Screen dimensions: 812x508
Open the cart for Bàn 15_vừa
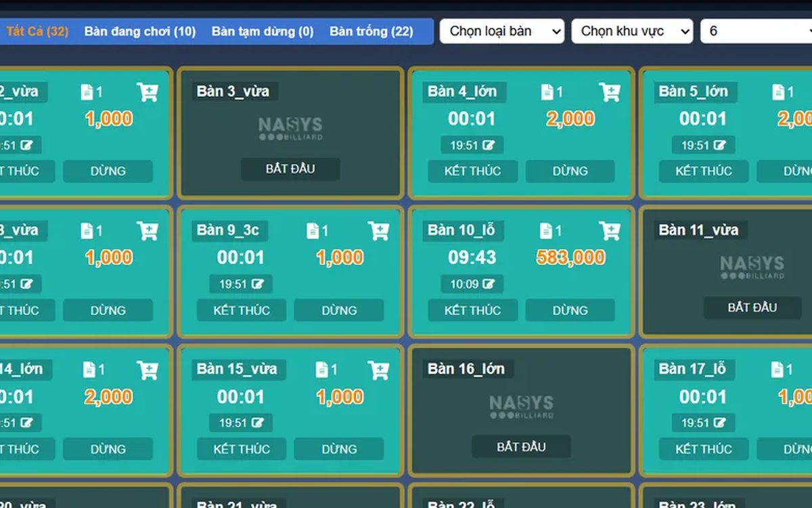(x=379, y=370)
